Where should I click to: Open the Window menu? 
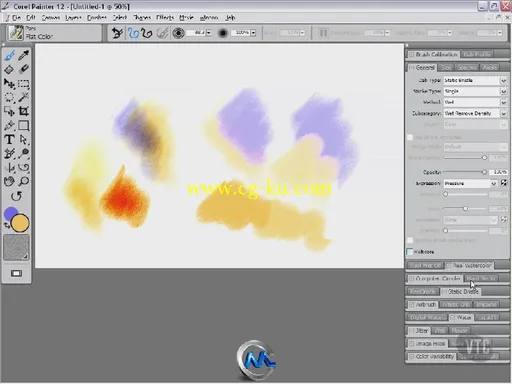tap(209, 18)
